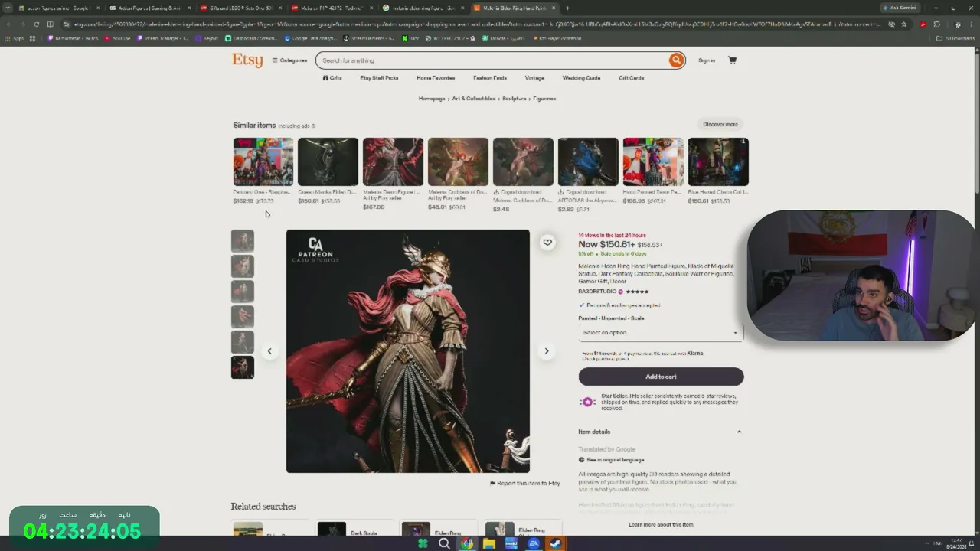
Task: Click the Add to cart button
Action: (x=661, y=377)
